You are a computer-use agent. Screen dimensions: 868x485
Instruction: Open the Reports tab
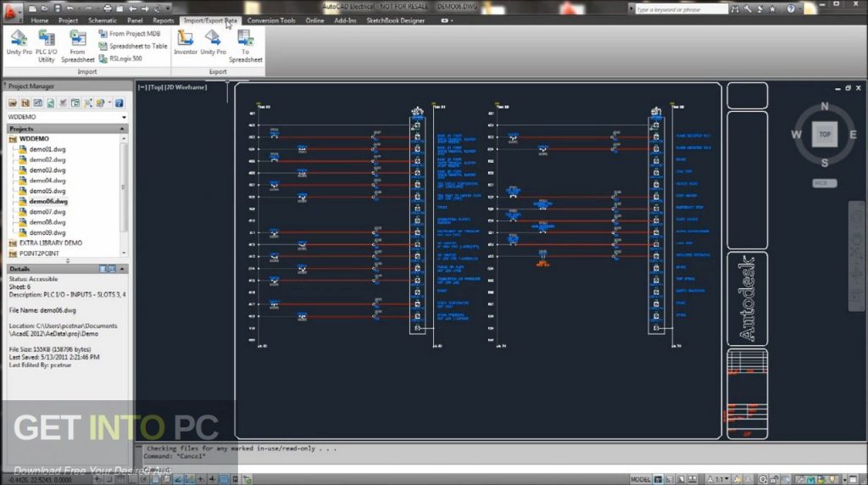164,20
